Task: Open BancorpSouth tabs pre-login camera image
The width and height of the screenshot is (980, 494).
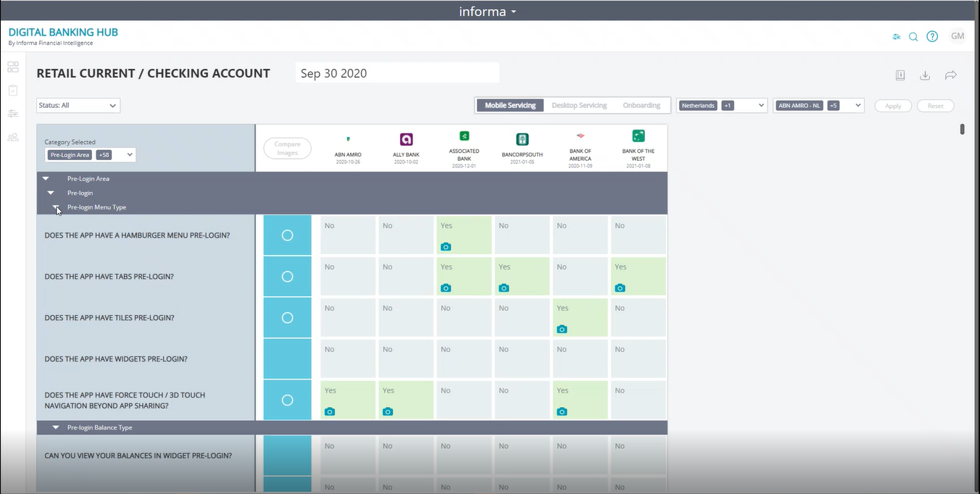Action: pos(504,288)
